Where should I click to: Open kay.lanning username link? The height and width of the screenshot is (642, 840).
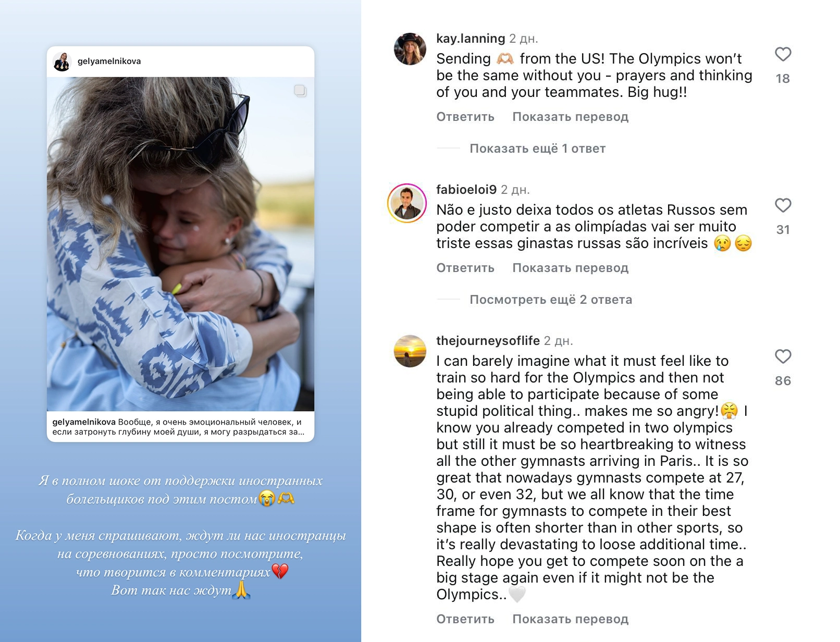pos(470,39)
